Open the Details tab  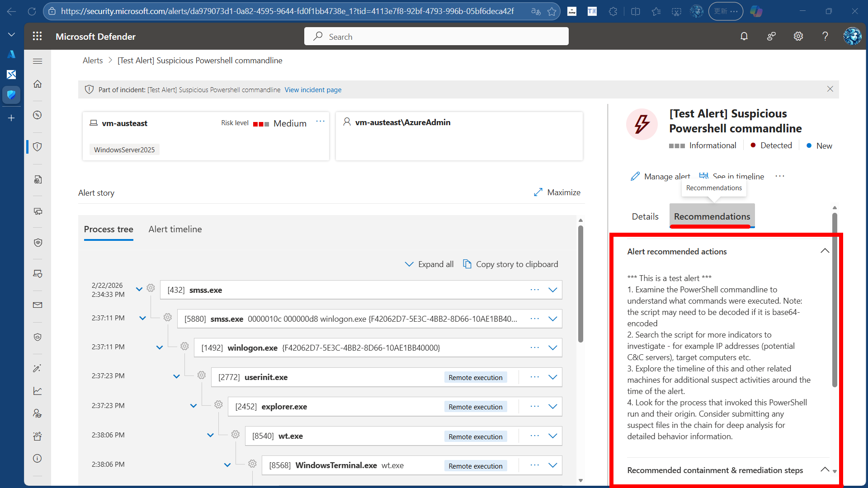pos(645,216)
